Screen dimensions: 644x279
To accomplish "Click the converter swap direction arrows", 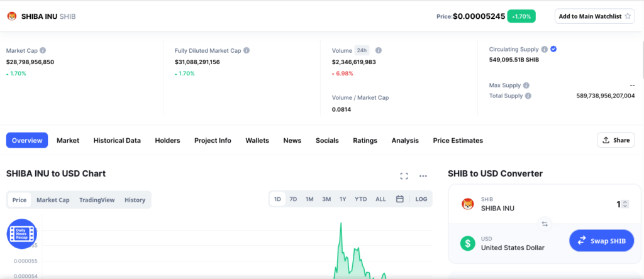I will click(x=545, y=223).
